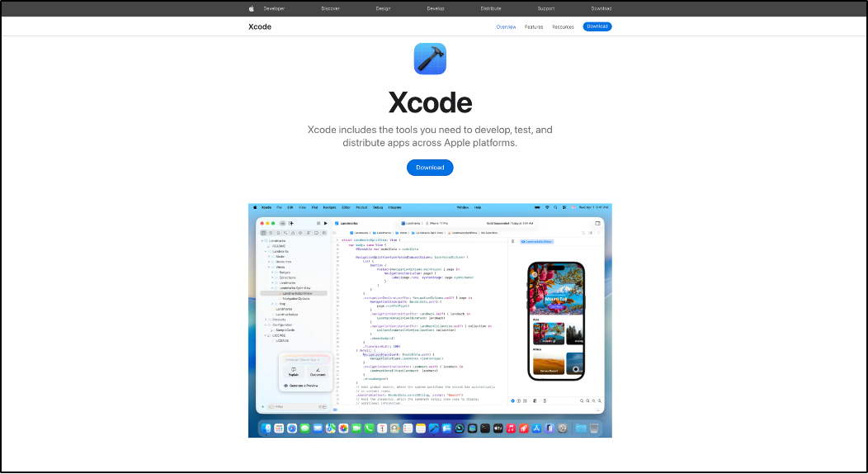Click the Xcode screenshot hero image
Screen dimensions: 868x474
[x=430, y=320]
